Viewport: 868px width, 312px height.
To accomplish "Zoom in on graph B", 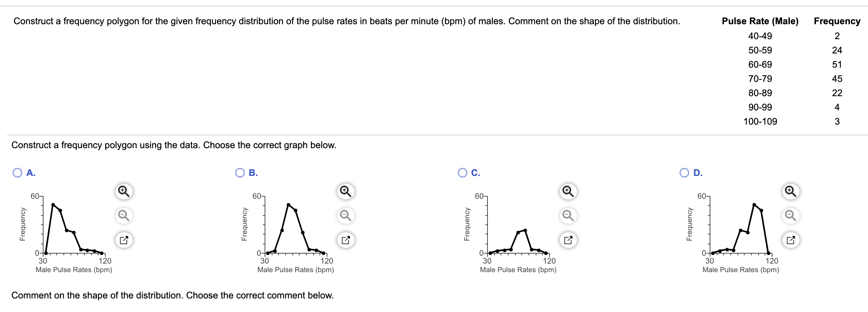I will 344,191.
